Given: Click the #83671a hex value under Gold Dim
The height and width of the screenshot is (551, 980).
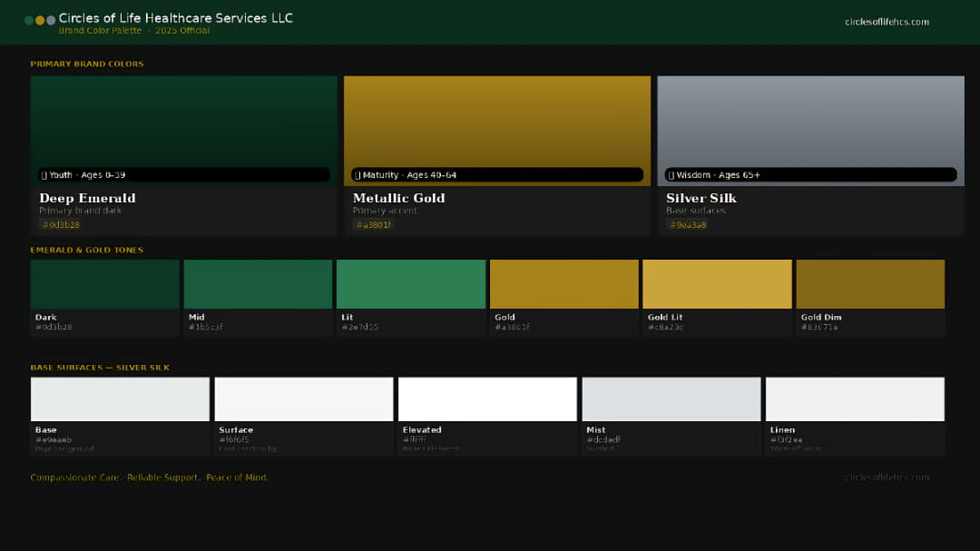Looking at the screenshot, I should [x=819, y=327].
